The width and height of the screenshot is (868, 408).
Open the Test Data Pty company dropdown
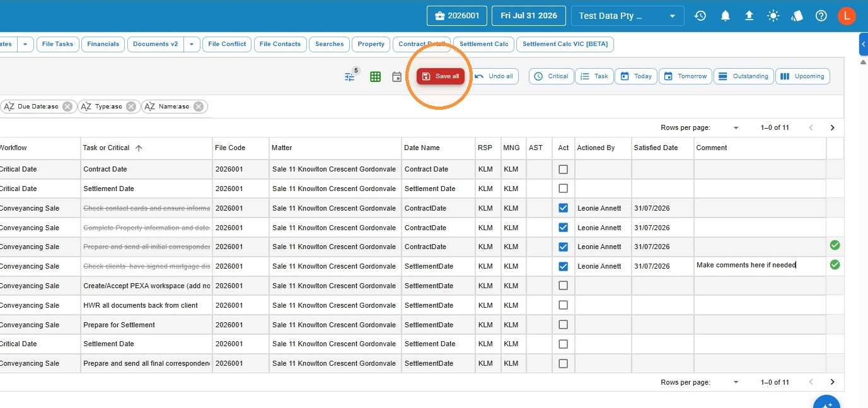(x=627, y=16)
